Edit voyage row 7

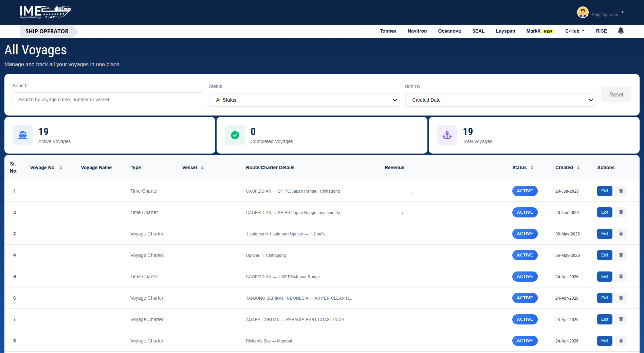click(x=605, y=319)
